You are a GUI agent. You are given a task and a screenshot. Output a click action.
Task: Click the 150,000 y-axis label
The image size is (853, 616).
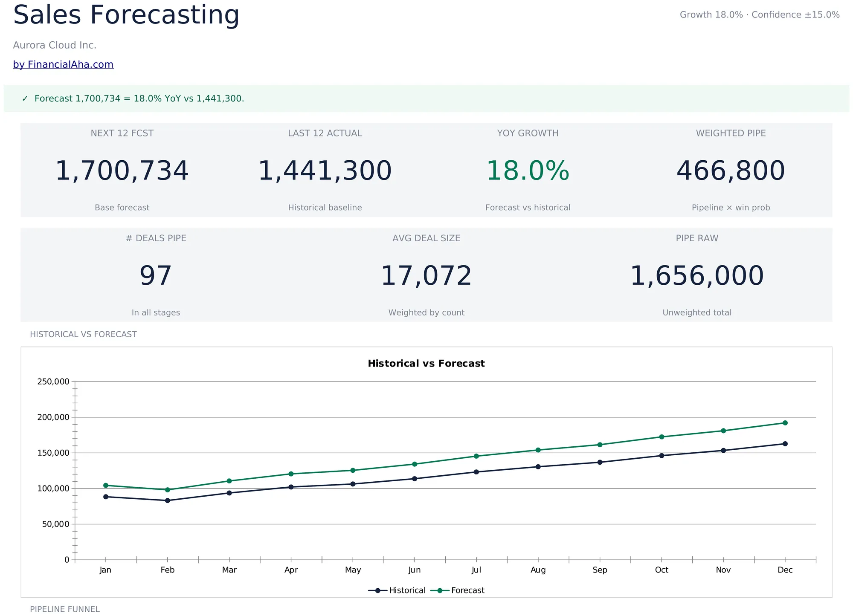53,453
